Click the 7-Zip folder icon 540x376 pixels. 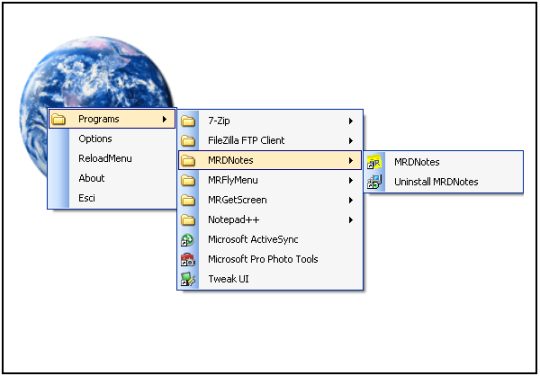(x=188, y=121)
